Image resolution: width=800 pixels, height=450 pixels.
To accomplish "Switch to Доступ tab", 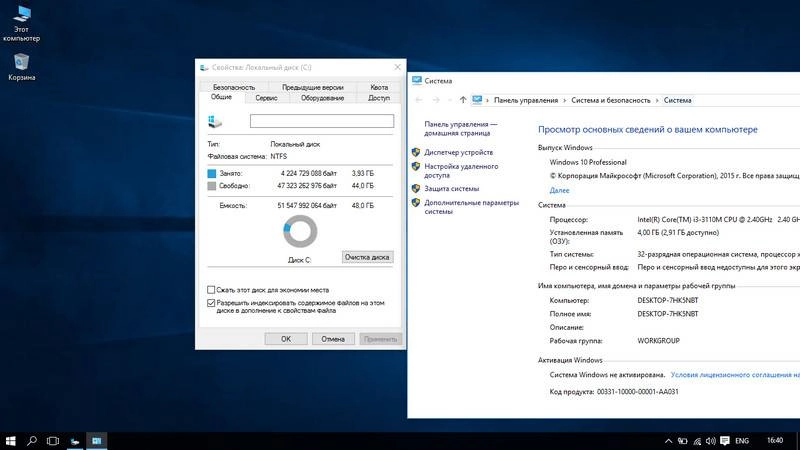I will point(379,98).
